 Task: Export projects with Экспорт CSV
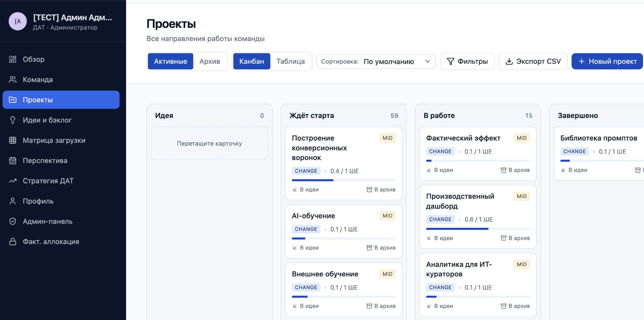pyautogui.click(x=533, y=61)
